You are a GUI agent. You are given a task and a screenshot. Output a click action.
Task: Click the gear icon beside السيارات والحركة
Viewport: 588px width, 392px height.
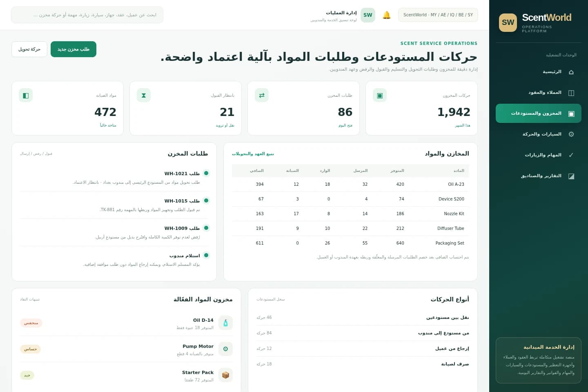pyautogui.click(x=571, y=134)
